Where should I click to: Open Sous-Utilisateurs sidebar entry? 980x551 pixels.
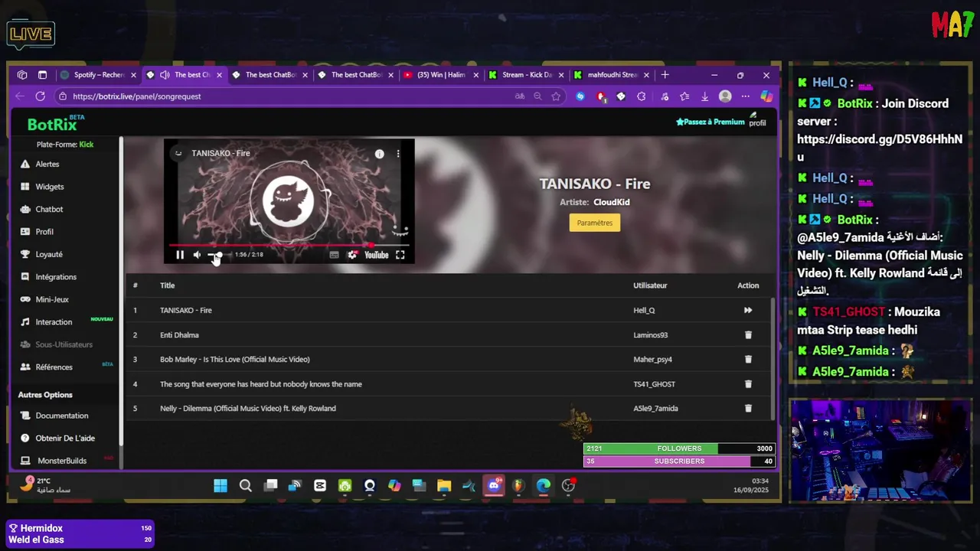click(x=64, y=344)
